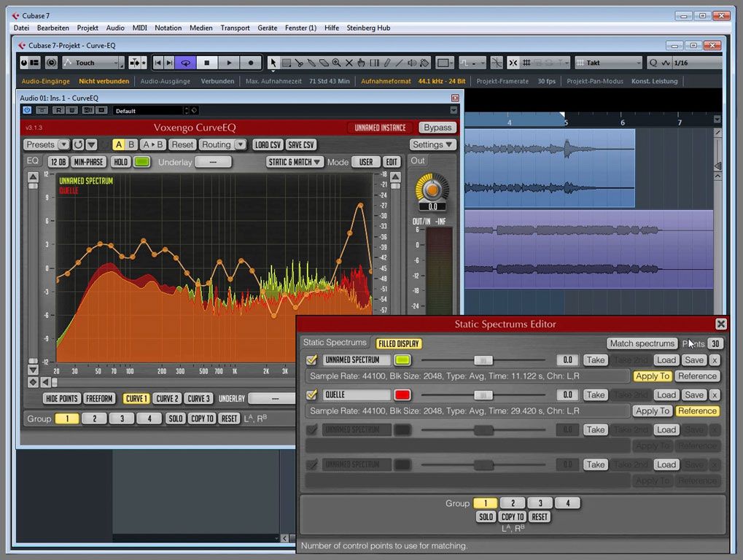Viewport: 743px width, 560px height.
Task: Open the Routing dropdown arrow
Action: pos(241,144)
